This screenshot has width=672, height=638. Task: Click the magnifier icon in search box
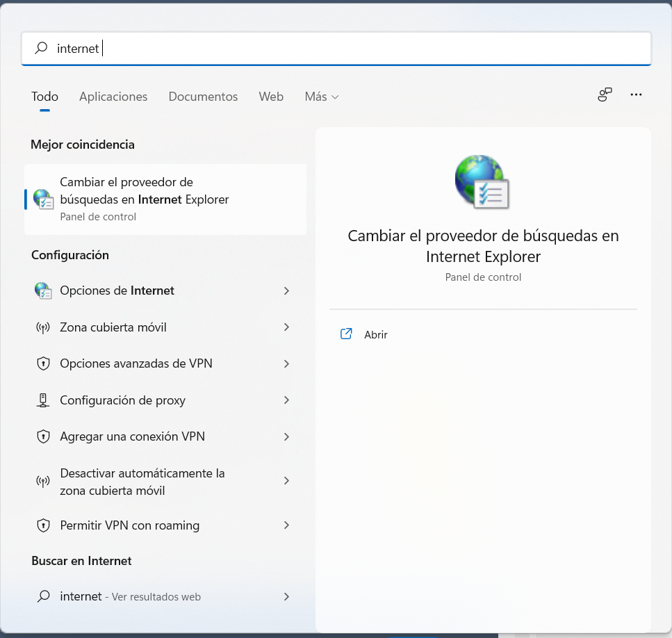point(41,47)
